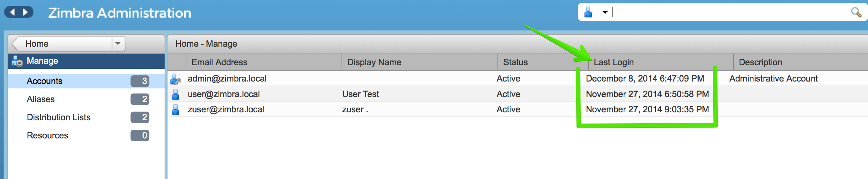The height and width of the screenshot is (179, 868).
Task: Click the search magnifier icon
Action: pos(856,12)
